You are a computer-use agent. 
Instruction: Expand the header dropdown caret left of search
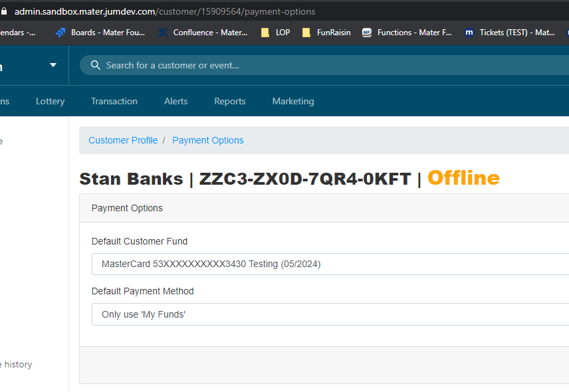tap(53, 65)
